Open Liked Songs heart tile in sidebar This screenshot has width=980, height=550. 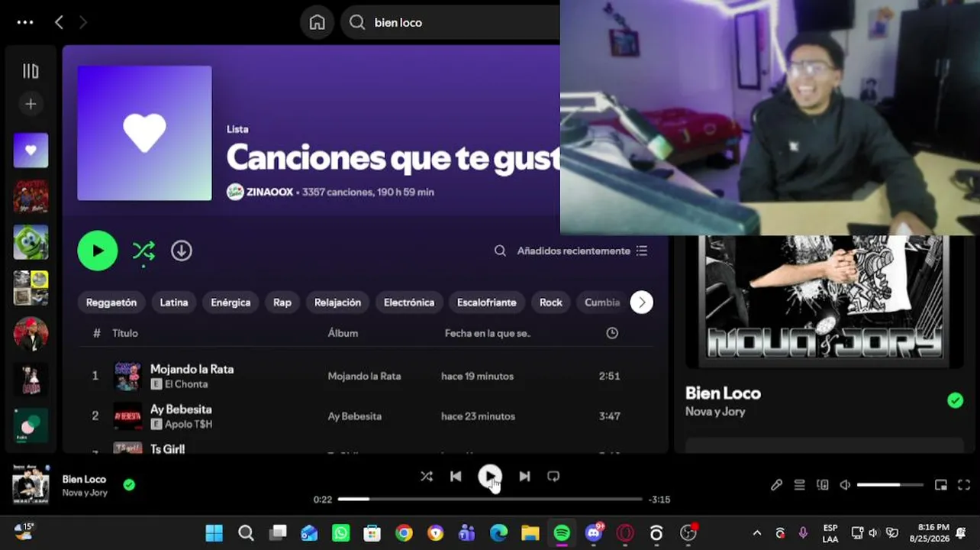31,150
